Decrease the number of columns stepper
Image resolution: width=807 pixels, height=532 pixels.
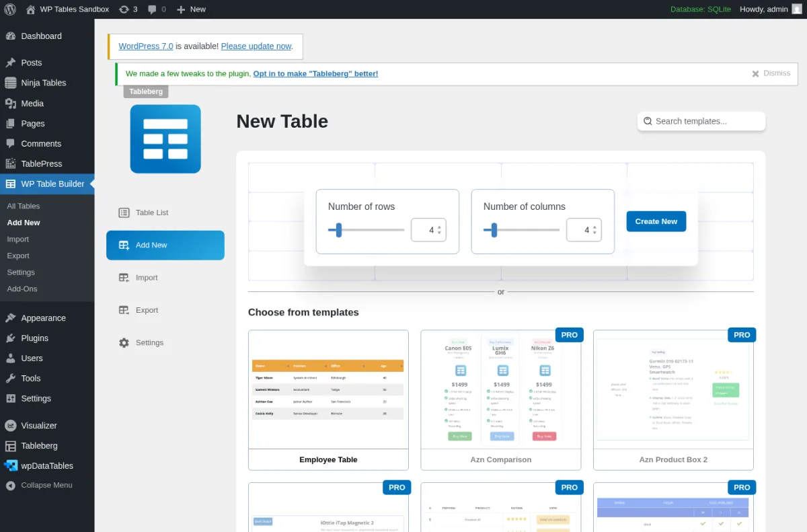pyautogui.click(x=594, y=233)
